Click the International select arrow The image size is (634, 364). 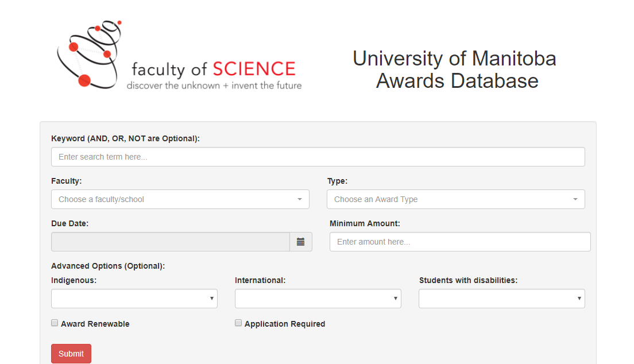395,299
